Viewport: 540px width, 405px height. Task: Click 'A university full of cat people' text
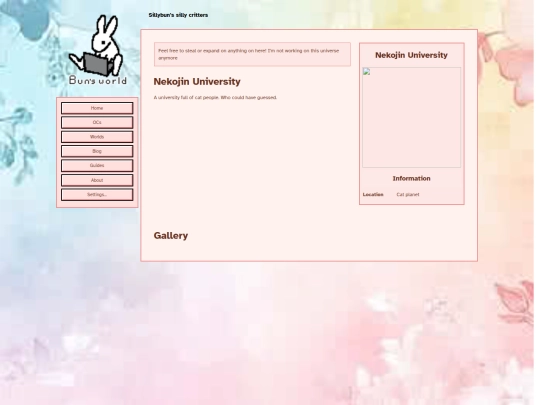[x=215, y=97]
